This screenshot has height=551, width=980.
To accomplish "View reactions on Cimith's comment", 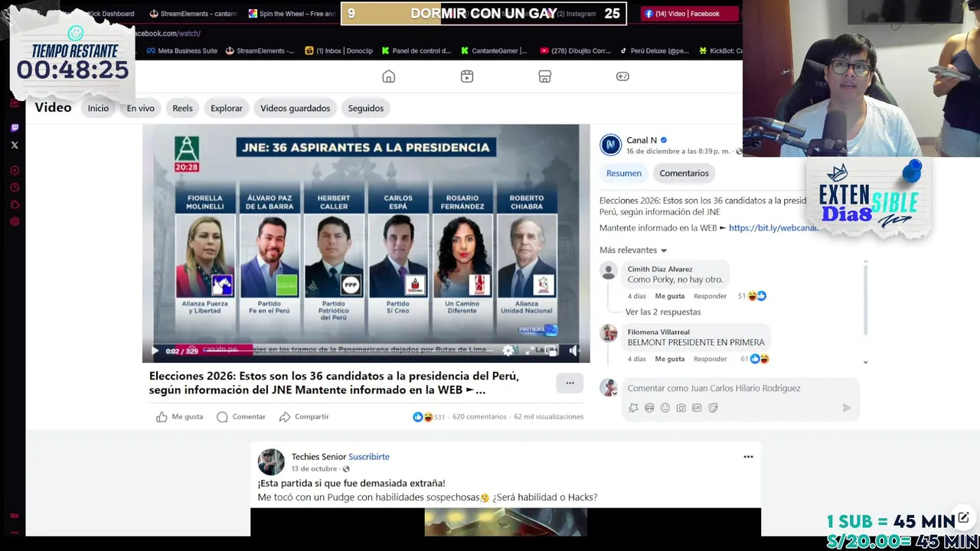I will click(x=752, y=296).
